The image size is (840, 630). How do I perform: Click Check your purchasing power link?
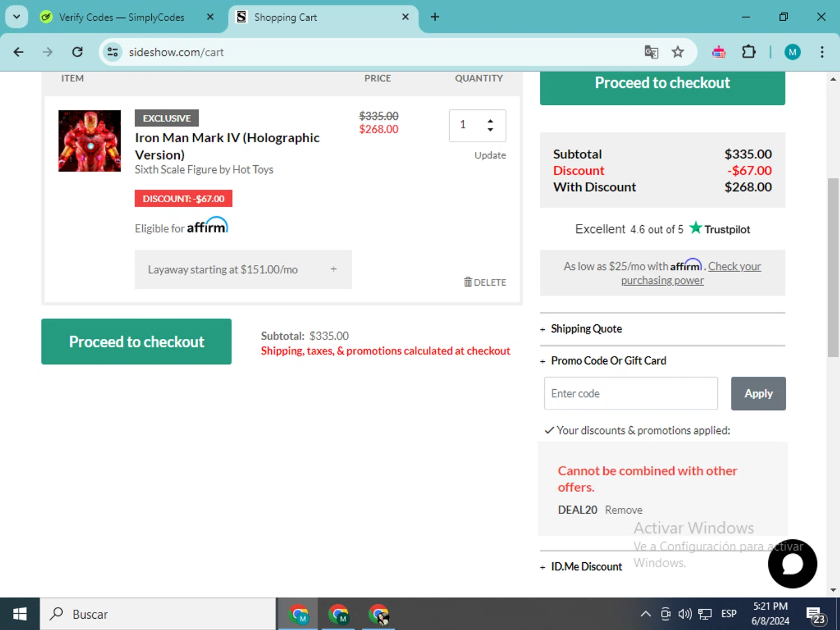692,273
